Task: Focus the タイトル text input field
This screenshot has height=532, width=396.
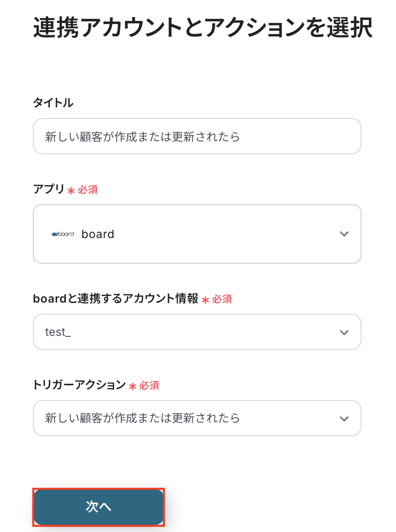Action: [197, 136]
